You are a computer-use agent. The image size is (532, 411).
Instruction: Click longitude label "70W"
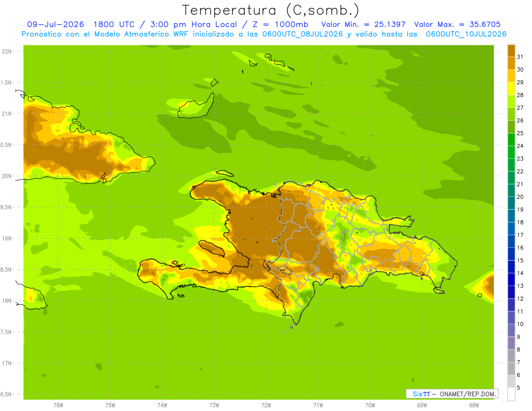pos(370,405)
